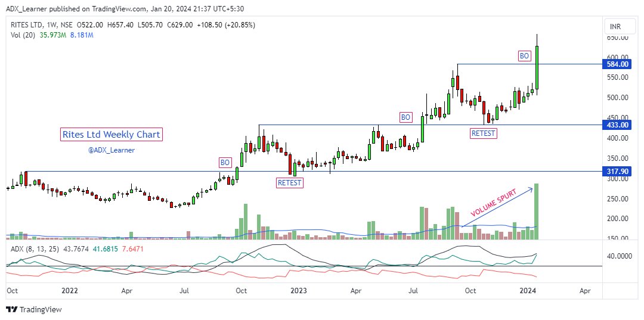Click the 8.181M volume average value
644x320 pixels.
point(82,35)
